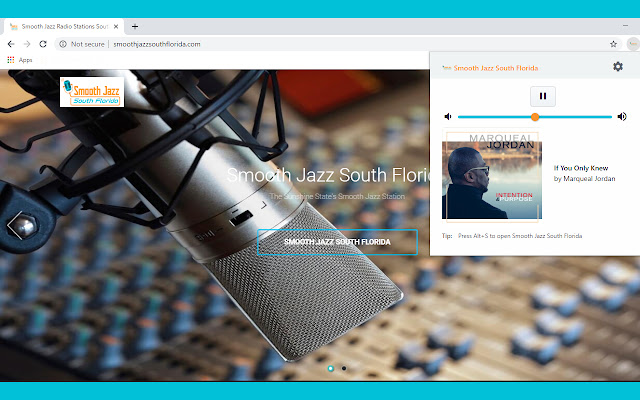640x400 pixels.
Task: Click the Smooth Jazz South Florida hero heading
Action: click(328, 175)
